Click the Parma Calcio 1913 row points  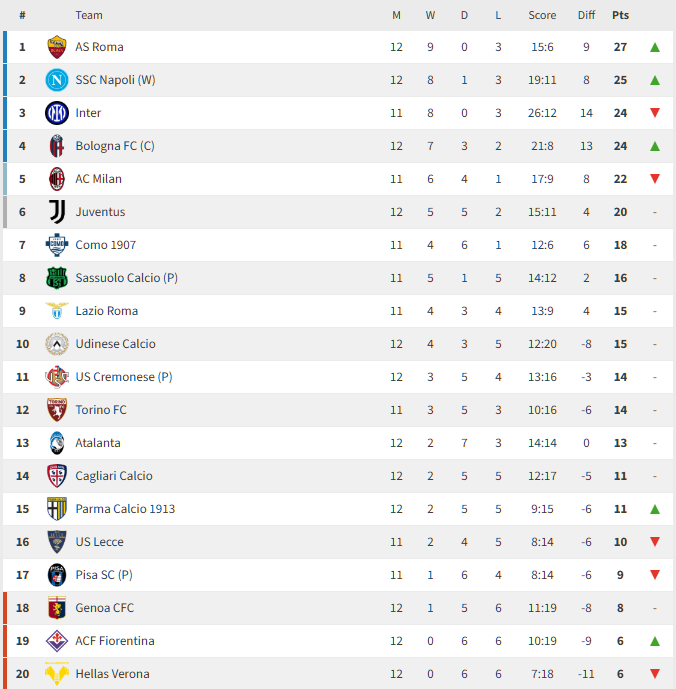click(620, 509)
